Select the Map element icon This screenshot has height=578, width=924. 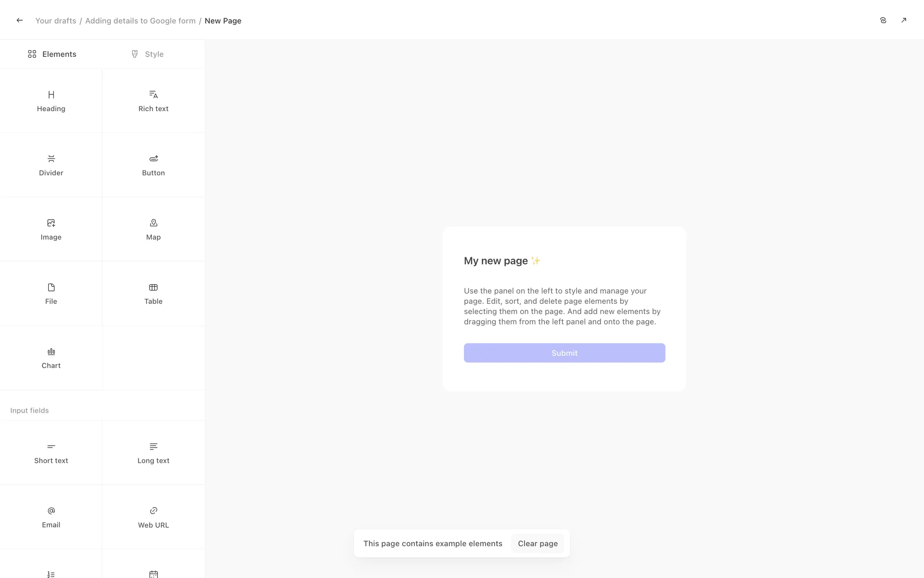click(153, 223)
